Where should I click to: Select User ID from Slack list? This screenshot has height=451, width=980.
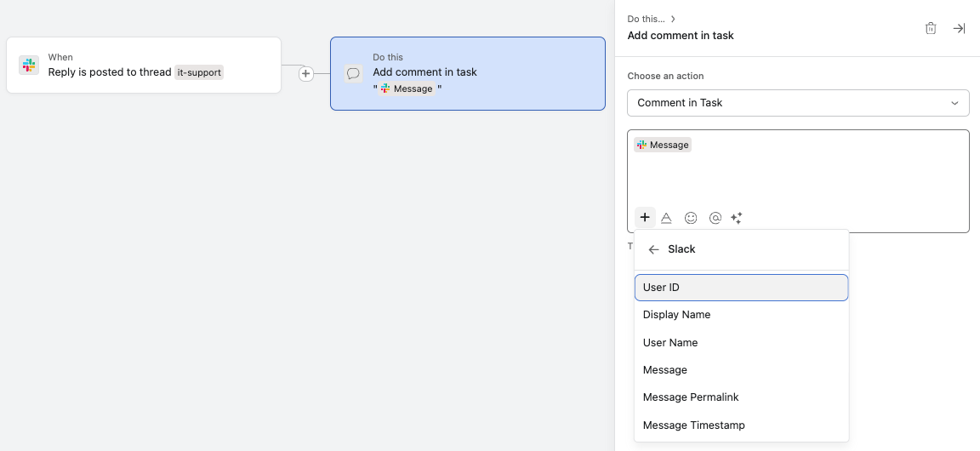point(741,288)
